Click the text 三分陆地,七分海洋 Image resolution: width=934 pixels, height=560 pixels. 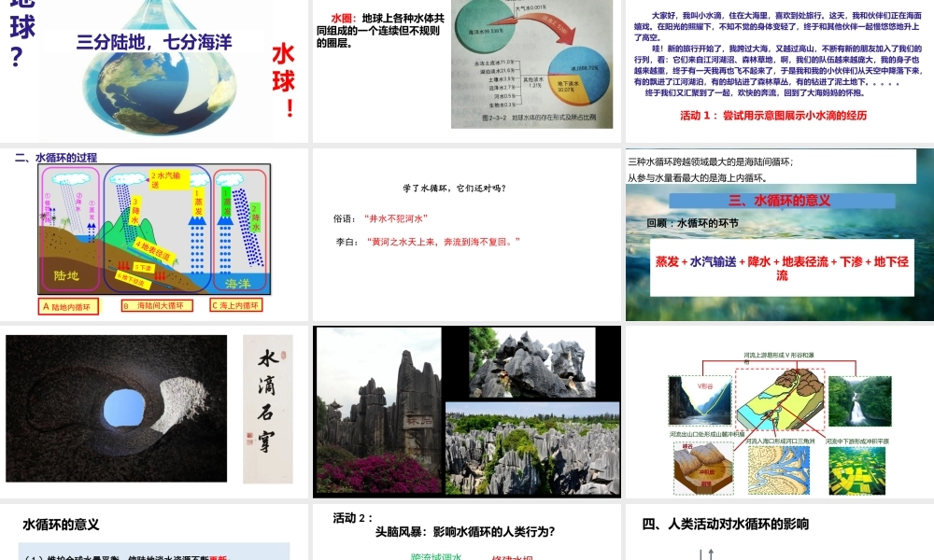(x=154, y=42)
